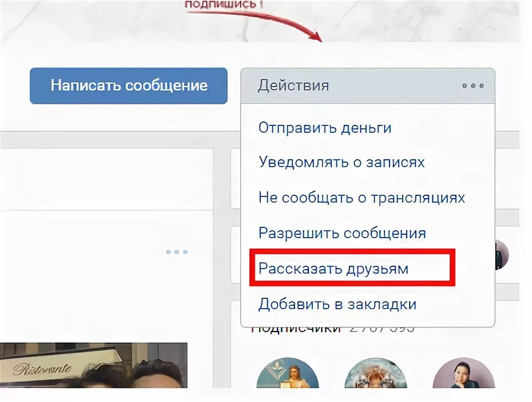This screenshot has width=532, height=402.
Task: Open middle subscriber avatar with glasses
Action: pos(376,373)
